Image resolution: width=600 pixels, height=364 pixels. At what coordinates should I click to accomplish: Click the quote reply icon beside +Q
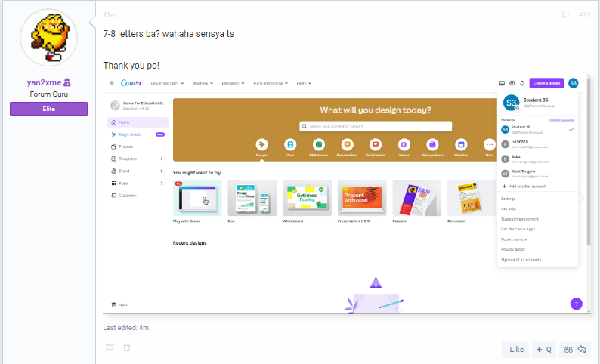point(568,349)
